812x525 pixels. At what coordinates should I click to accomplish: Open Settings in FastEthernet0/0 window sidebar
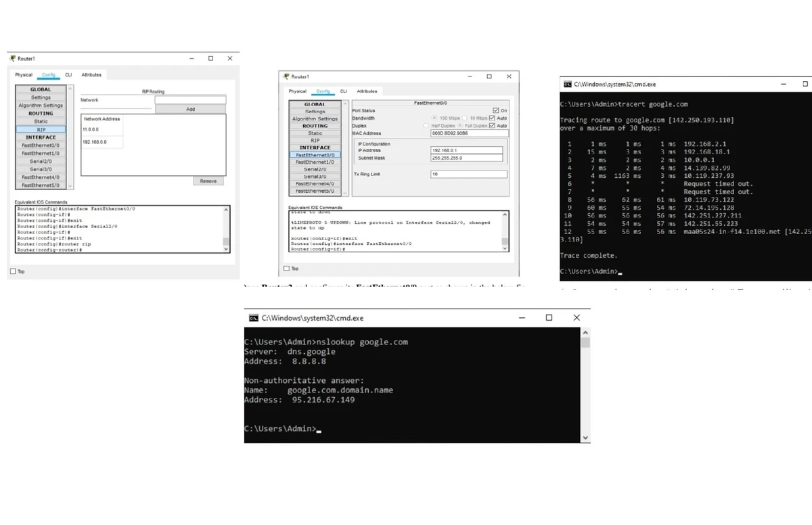click(x=315, y=112)
